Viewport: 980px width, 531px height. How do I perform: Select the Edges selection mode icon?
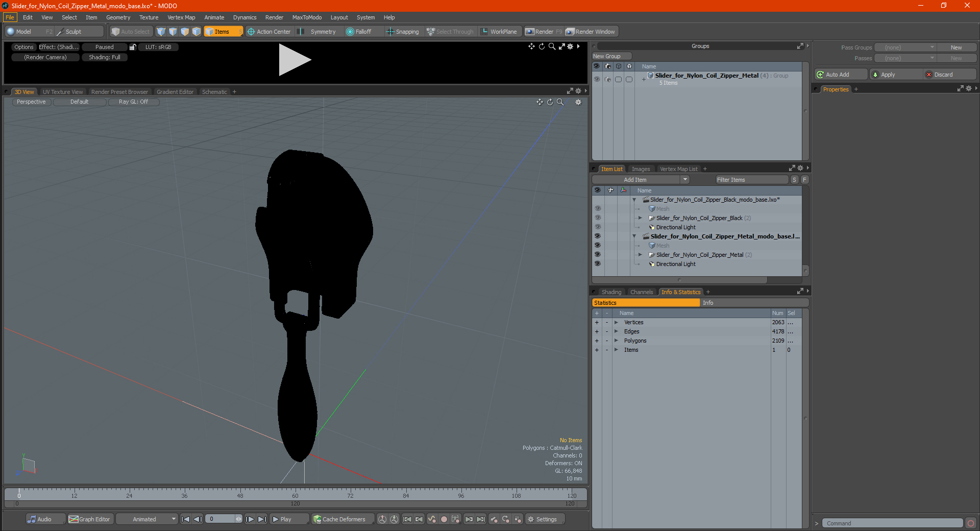point(173,32)
